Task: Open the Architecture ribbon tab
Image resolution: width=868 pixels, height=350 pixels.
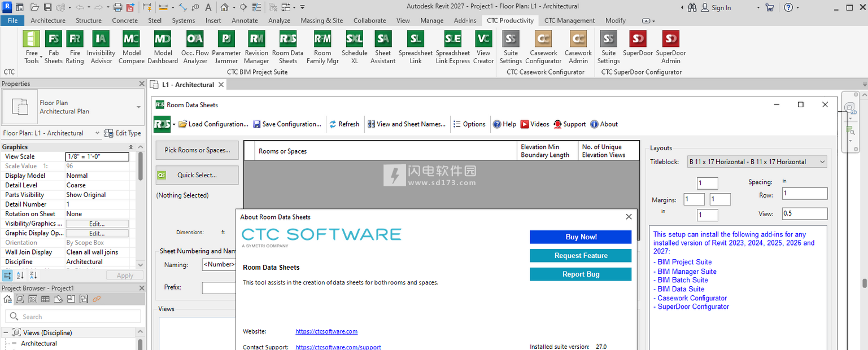Action: [48, 20]
